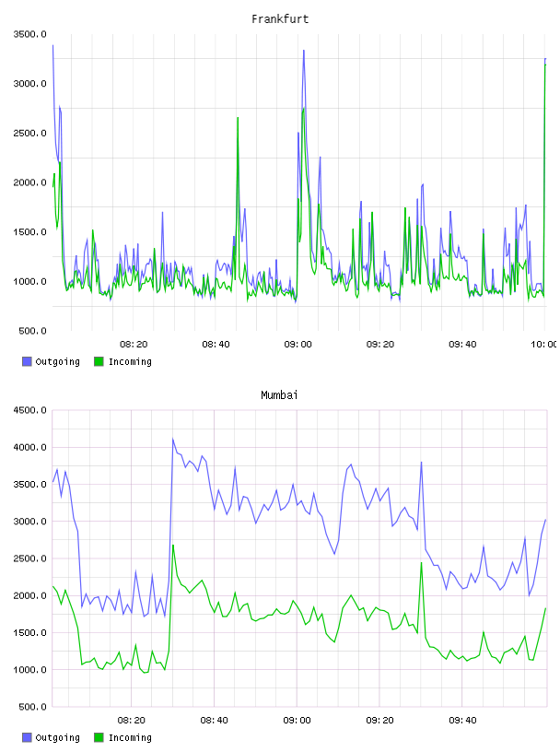Click the 2500.0 y-axis label on Mumbai chart
The image size is (560, 752).
click(x=30, y=558)
